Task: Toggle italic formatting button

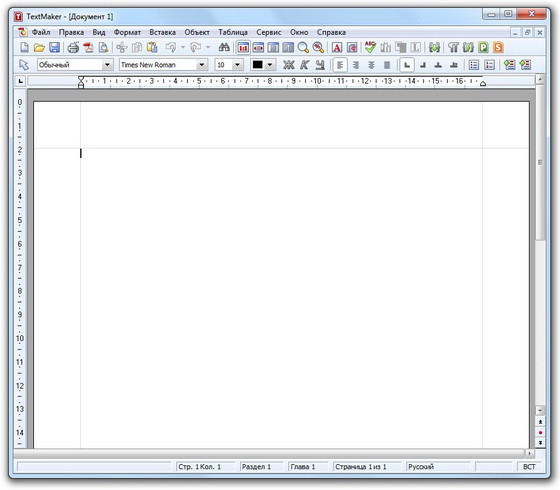Action: point(304,65)
